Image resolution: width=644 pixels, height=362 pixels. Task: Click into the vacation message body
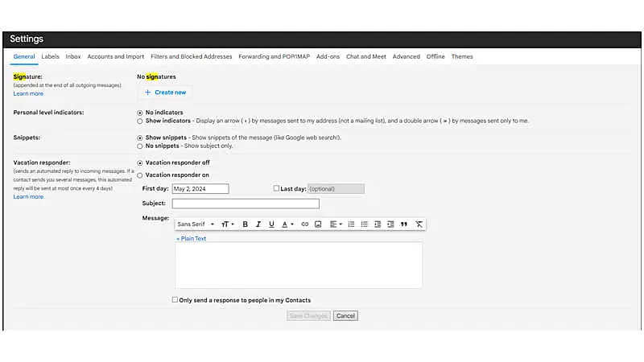[x=299, y=265]
